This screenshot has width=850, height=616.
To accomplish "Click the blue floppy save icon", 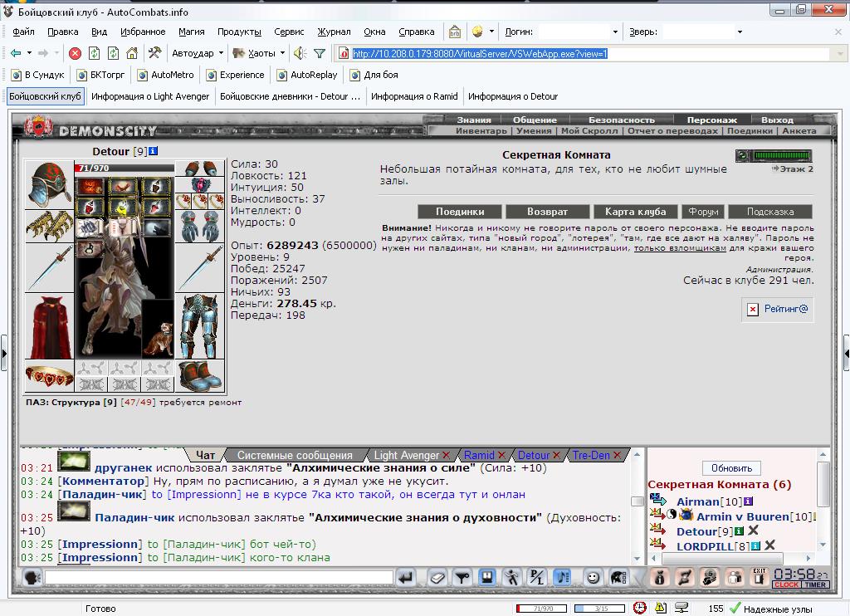I will point(486,578).
